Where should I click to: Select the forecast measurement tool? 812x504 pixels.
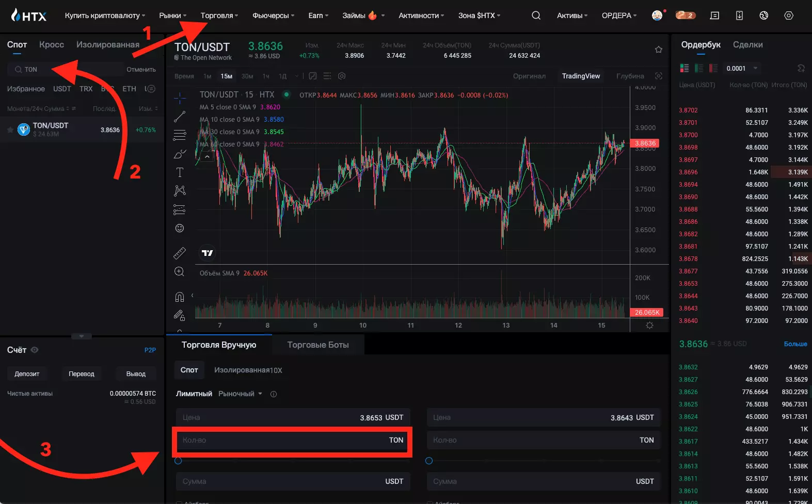(x=180, y=209)
